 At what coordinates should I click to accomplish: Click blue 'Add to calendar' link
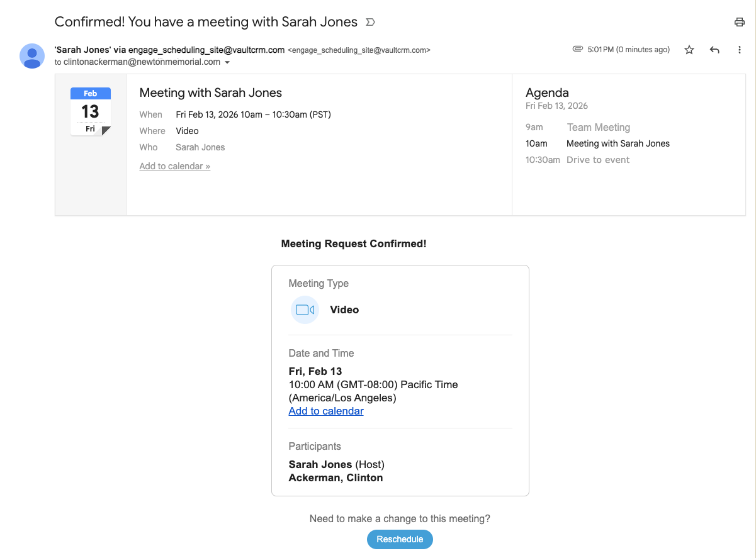tap(326, 411)
